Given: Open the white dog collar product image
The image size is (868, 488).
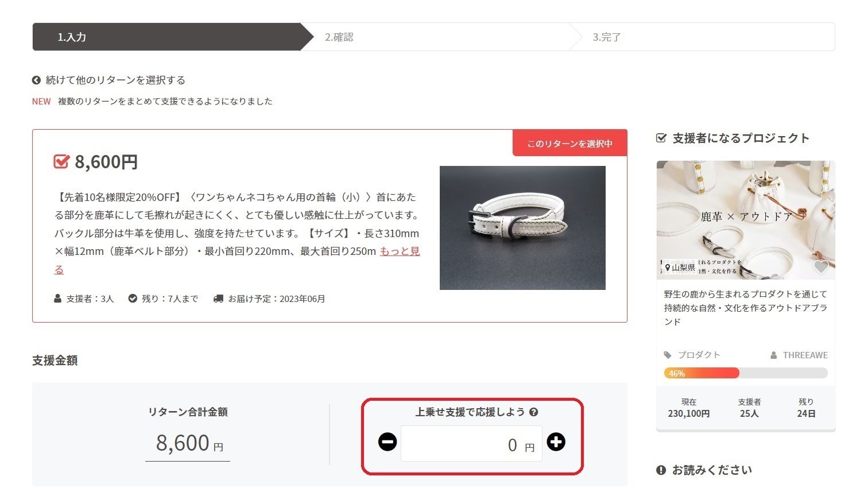Looking at the screenshot, I should (522, 228).
